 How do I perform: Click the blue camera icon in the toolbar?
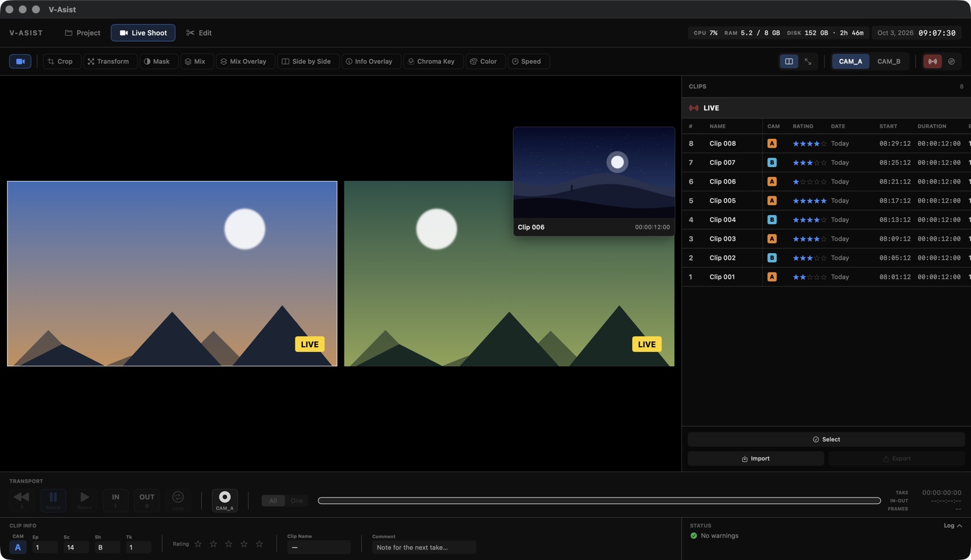coord(20,61)
